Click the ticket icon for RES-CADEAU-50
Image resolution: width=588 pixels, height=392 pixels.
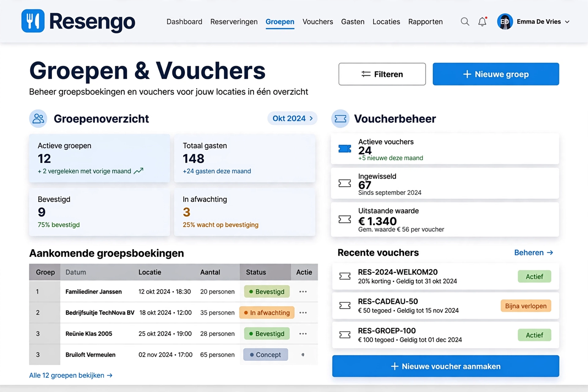point(345,305)
